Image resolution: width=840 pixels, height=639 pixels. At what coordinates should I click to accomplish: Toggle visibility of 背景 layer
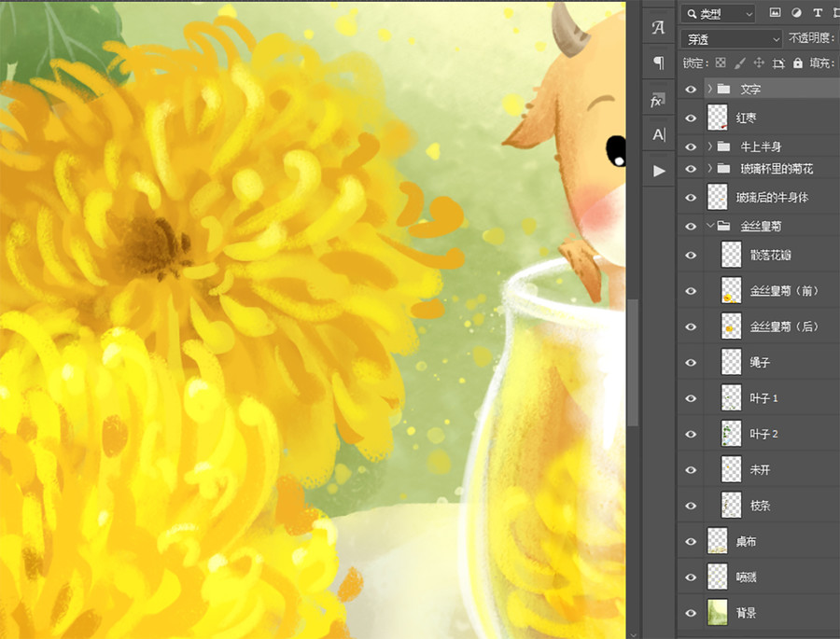[x=691, y=613]
